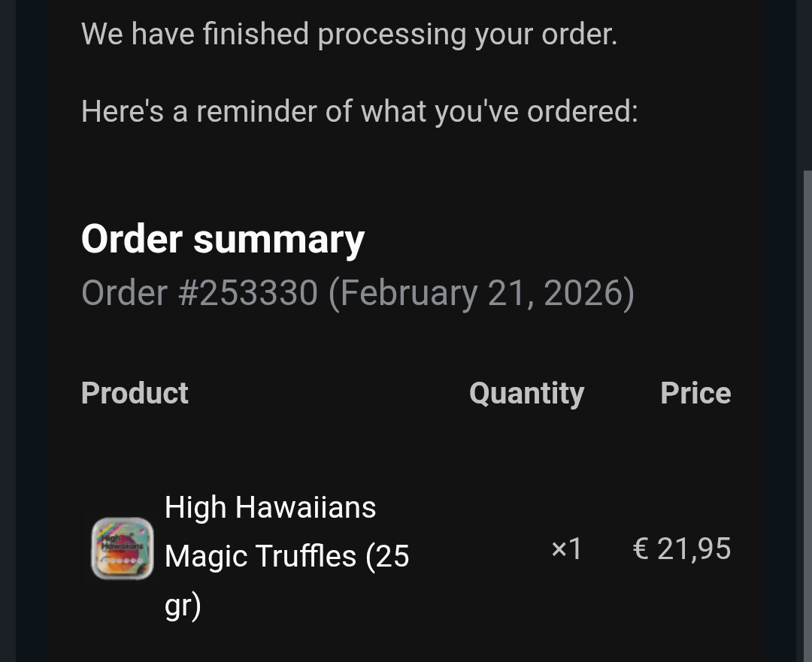Click the vertical scrollbar thumb
Image resolution: width=812 pixels, height=662 pixels.
[807, 413]
